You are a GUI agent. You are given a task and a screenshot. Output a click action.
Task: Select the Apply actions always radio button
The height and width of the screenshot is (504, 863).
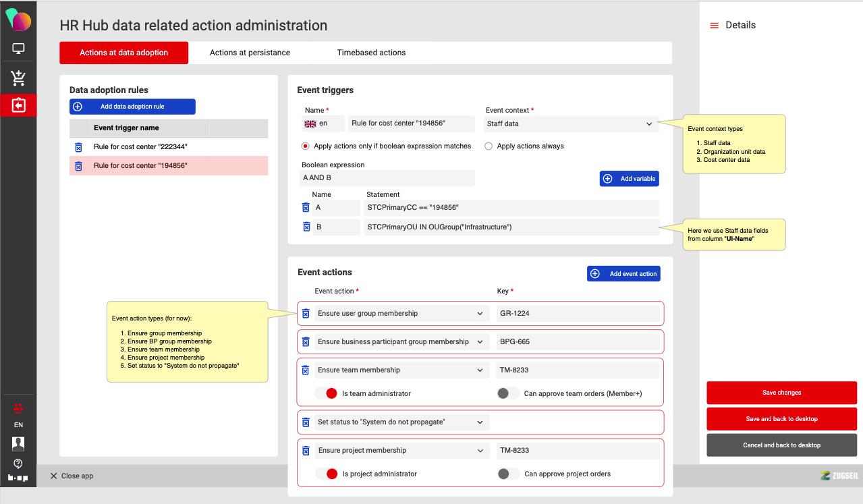point(489,146)
